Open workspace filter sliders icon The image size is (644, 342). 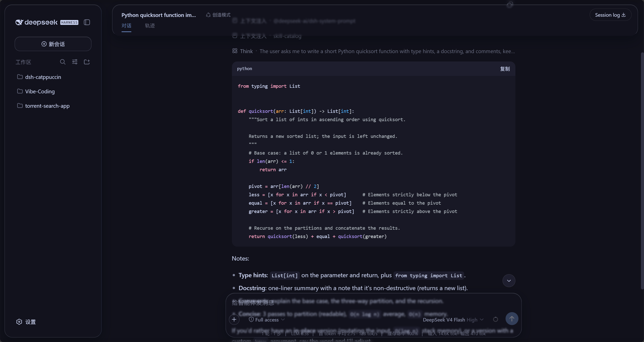pos(75,62)
